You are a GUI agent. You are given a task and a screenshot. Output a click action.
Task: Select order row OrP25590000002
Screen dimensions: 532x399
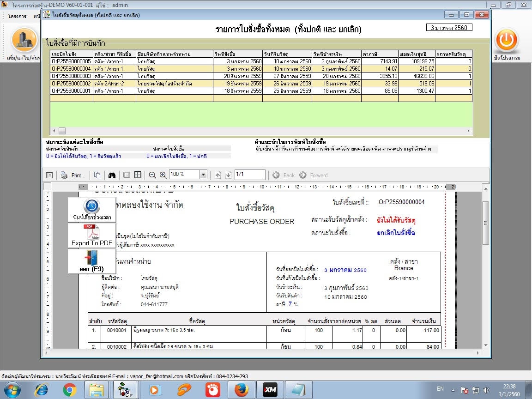(71, 84)
